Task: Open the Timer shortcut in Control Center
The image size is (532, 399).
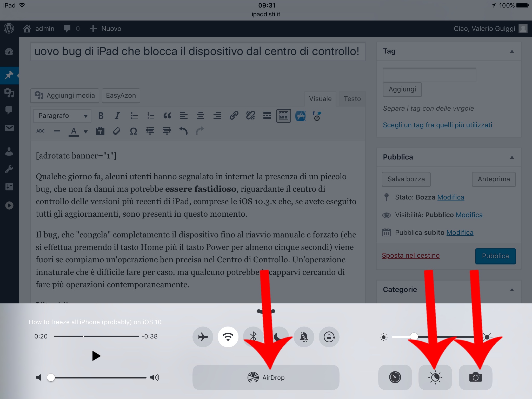Action: coord(395,377)
